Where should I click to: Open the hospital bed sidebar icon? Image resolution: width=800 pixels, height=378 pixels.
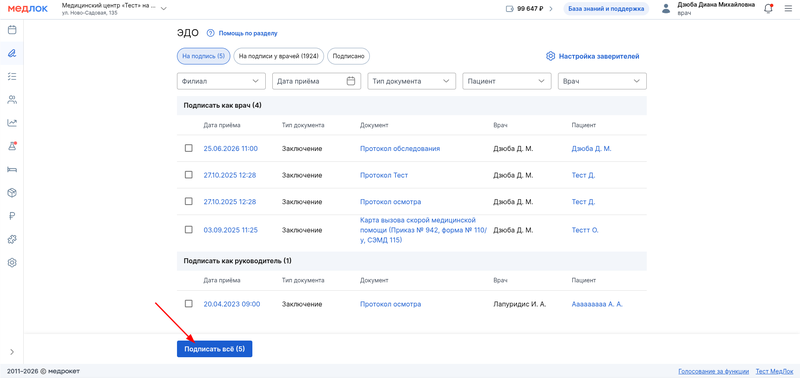12,169
